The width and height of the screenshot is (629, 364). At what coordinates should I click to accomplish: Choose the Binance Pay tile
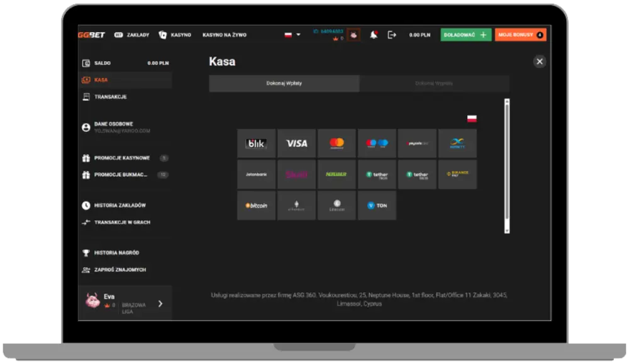pyautogui.click(x=457, y=174)
